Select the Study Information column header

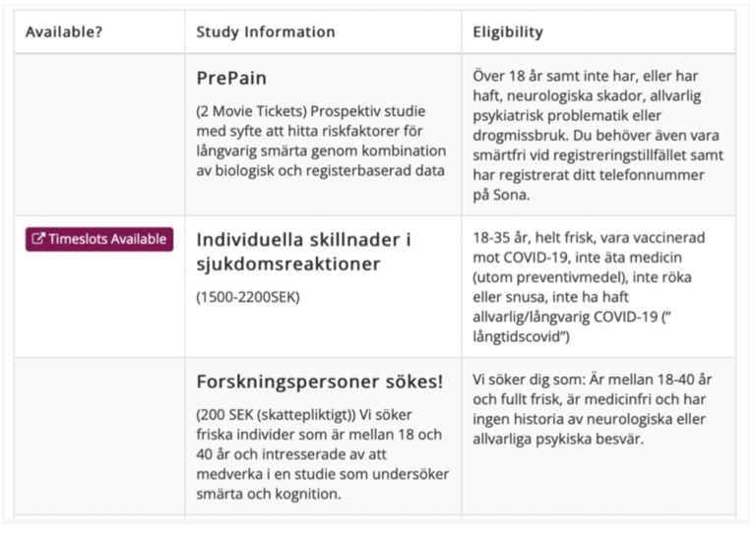265,32
